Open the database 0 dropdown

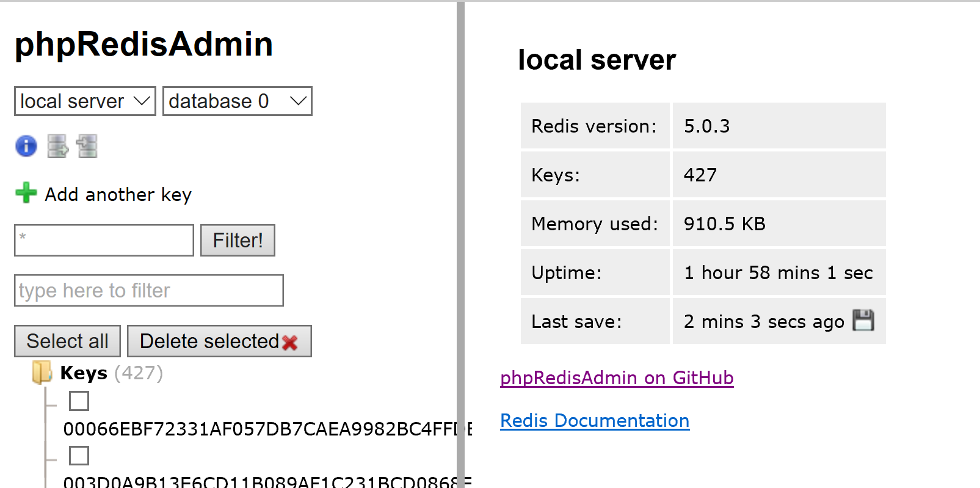coord(238,101)
